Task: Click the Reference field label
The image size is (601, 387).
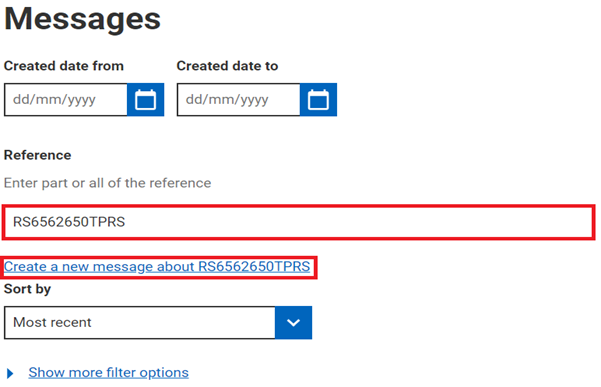Action: (x=38, y=155)
